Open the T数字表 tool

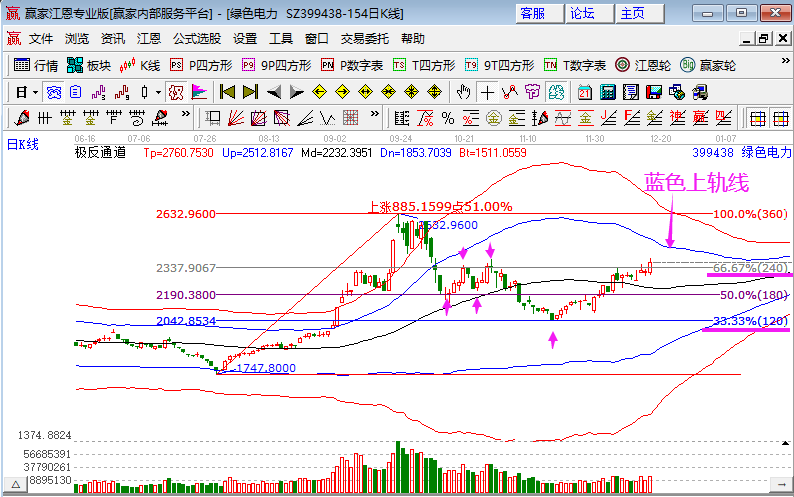coord(575,65)
